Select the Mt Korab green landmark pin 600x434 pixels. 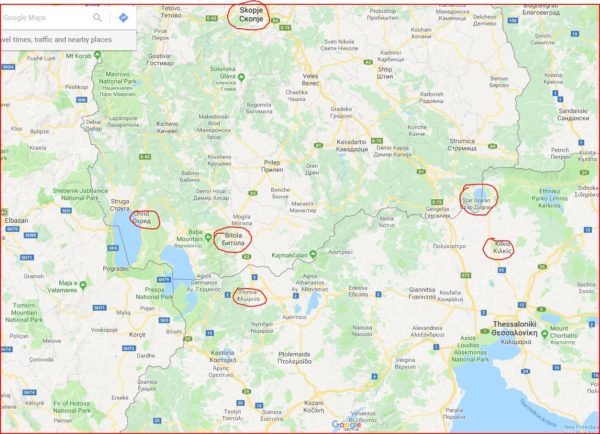click(98, 55)
